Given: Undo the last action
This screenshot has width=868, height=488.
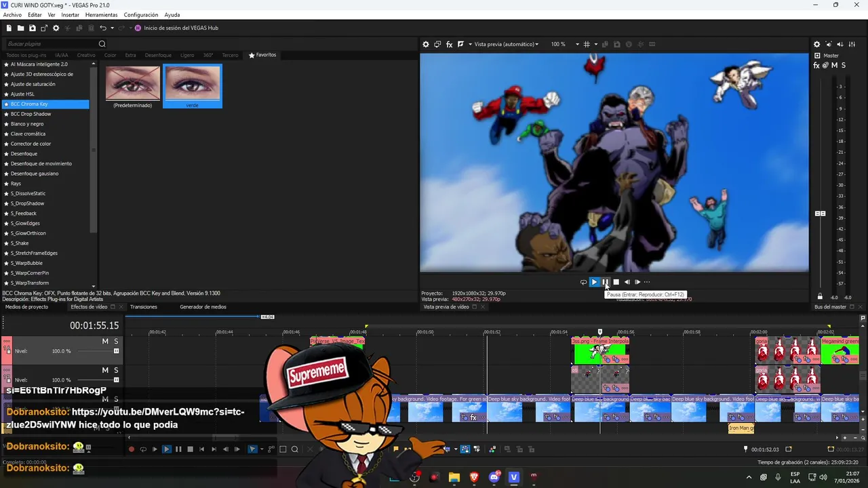Looking at the screenshot, I should pos(103,28).
